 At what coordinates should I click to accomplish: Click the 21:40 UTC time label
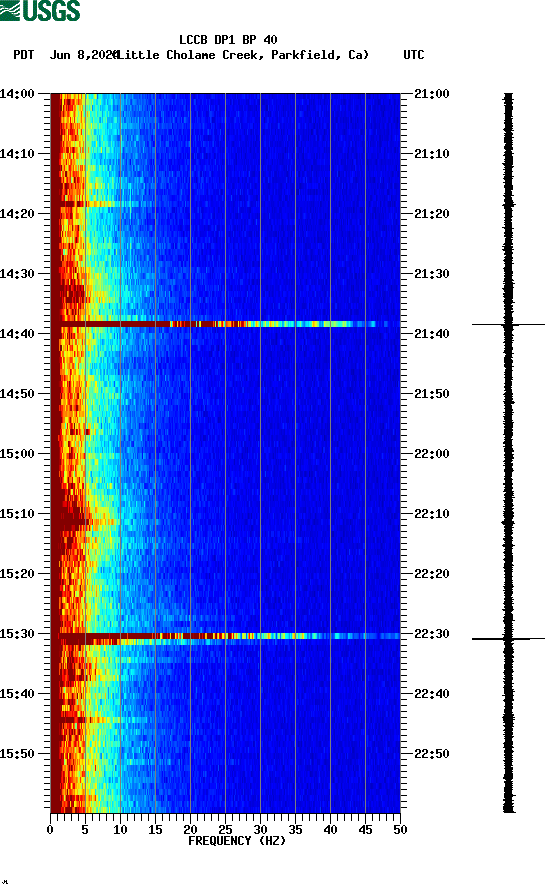432,334
